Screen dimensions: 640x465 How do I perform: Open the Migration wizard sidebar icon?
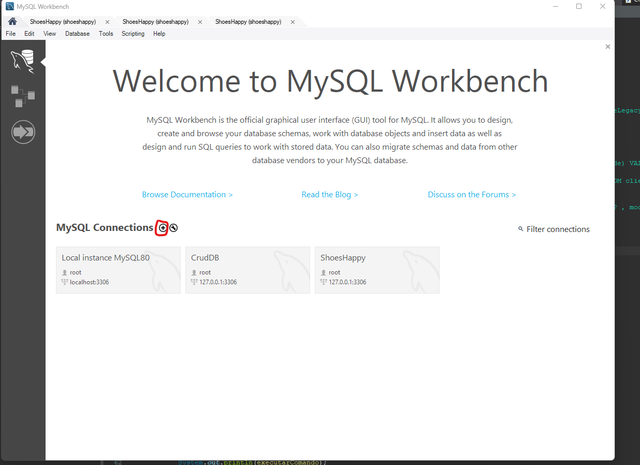coord(23,132)
